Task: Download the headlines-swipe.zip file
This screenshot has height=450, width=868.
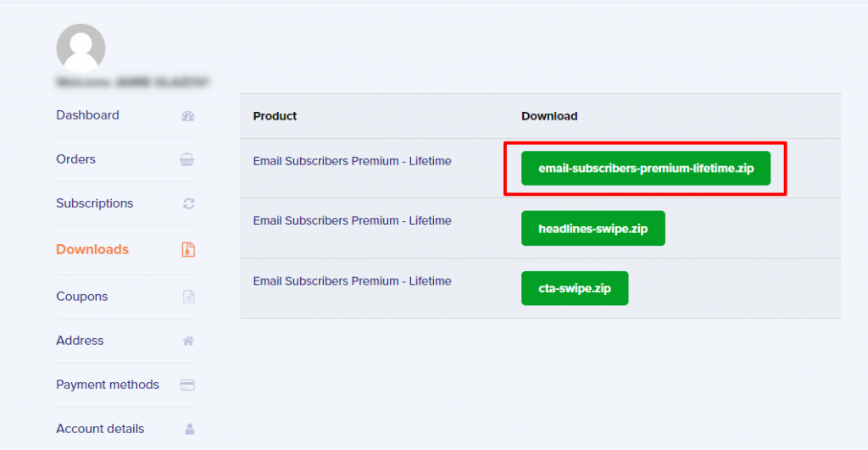Action: tap(593, 229)
